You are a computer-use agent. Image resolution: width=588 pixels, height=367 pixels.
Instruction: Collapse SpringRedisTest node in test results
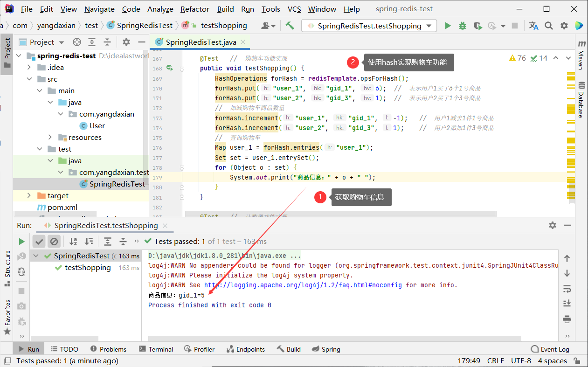click(x=37, y=256)
